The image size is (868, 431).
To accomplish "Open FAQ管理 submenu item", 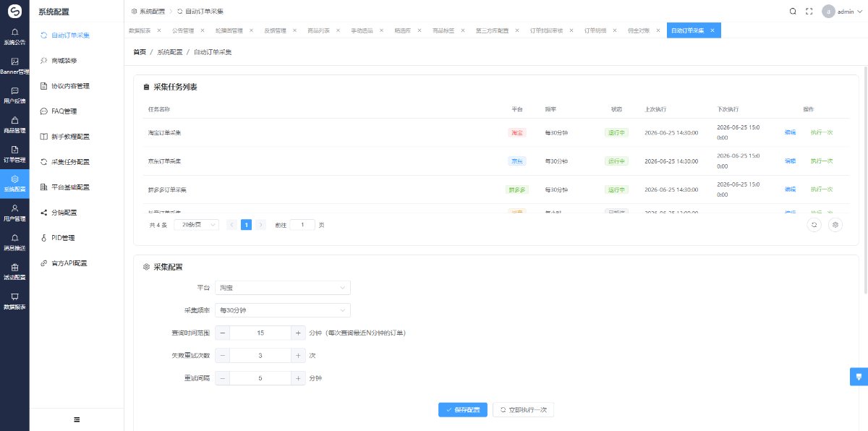I will pyautogui.click(x=77, y=111).
